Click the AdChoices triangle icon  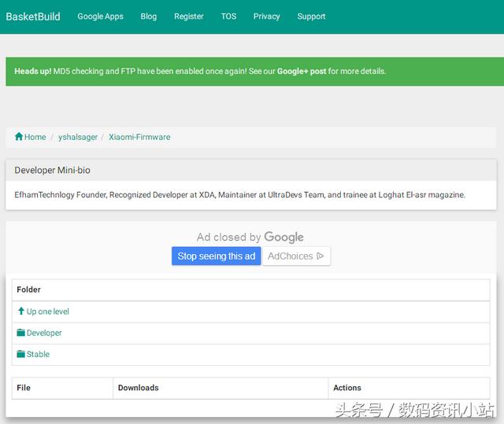[320, 256]
